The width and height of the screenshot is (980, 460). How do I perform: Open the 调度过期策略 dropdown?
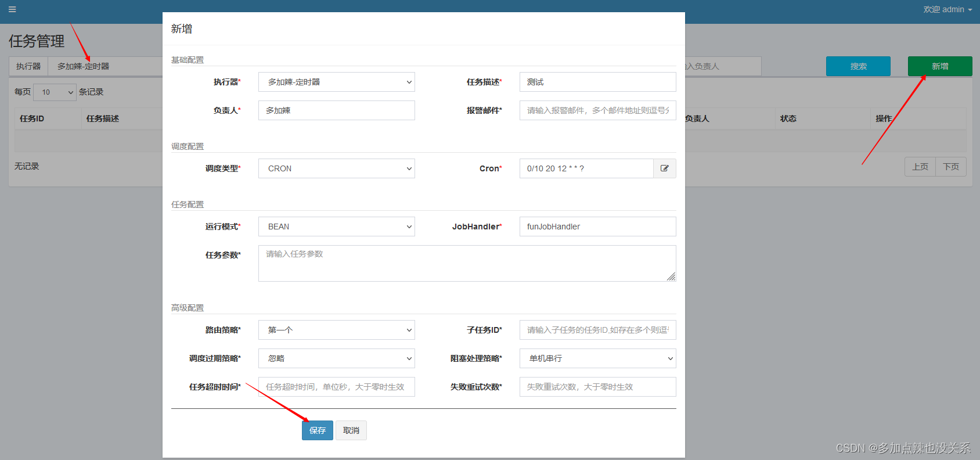(337, 358)
